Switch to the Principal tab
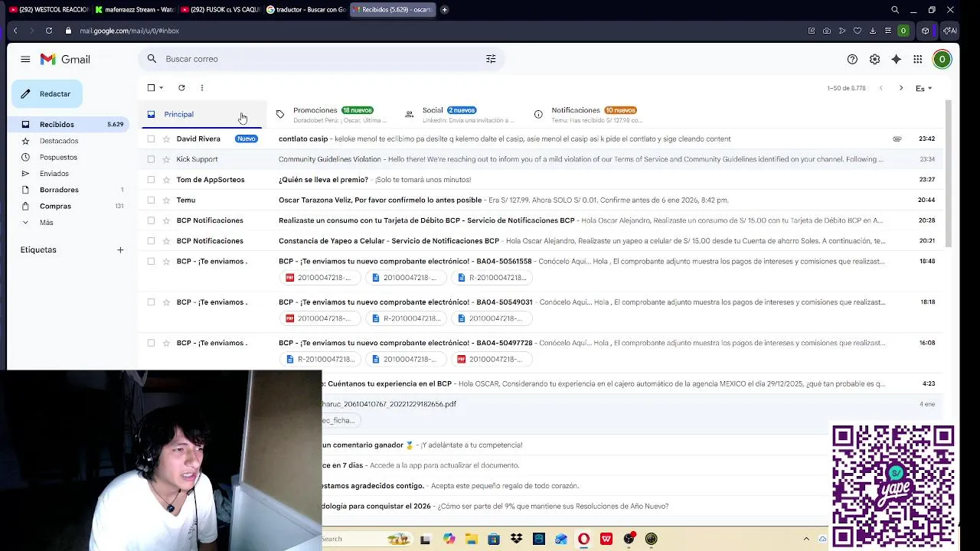The width and height of the screenshot is (980, 551). (x=201, y=114)
